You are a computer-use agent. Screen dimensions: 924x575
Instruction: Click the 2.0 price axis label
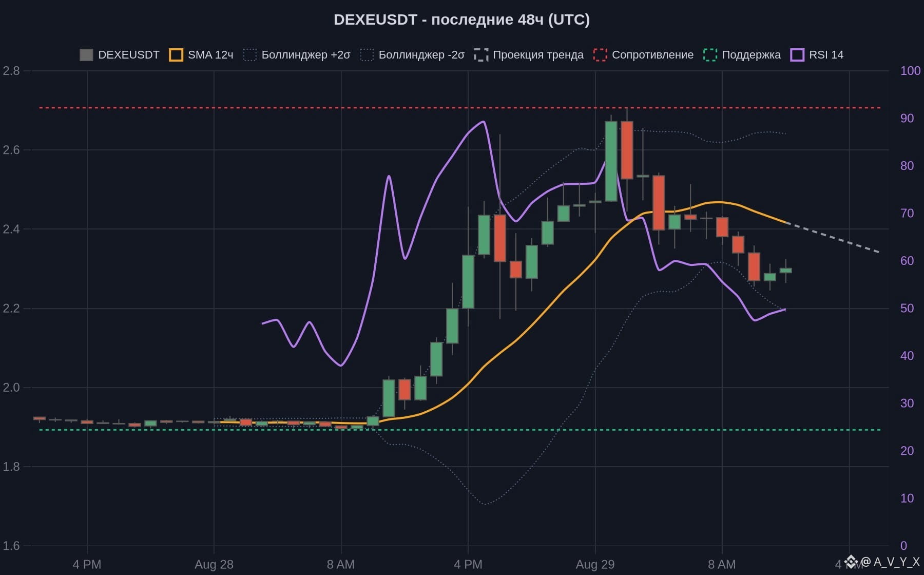(11, 388)
